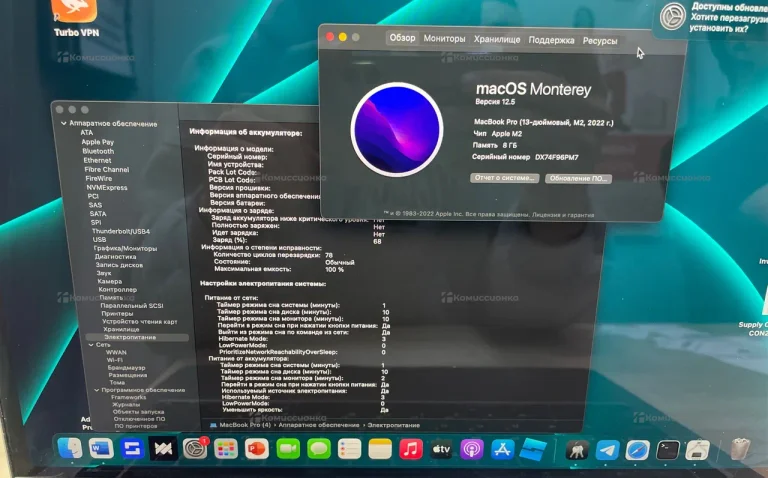Viewport: 768px width, 478px height.
Task: Select Bluetooth in hardware sidebar
Action: [98, 151]
